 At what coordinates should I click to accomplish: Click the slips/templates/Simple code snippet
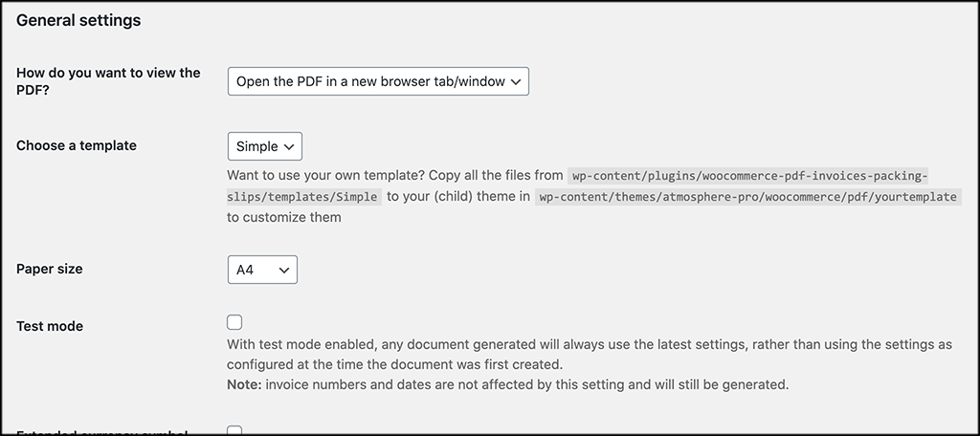click(303, 197)
